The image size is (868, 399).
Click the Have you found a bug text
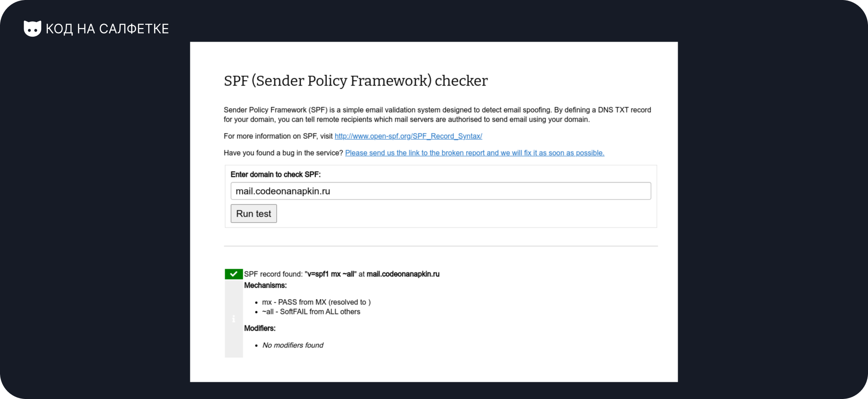283,153
